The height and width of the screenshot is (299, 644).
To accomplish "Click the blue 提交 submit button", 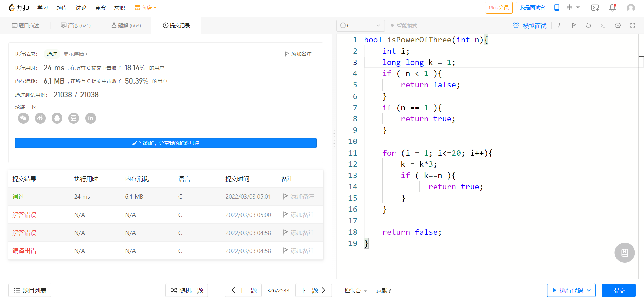I will pos(619,290).
